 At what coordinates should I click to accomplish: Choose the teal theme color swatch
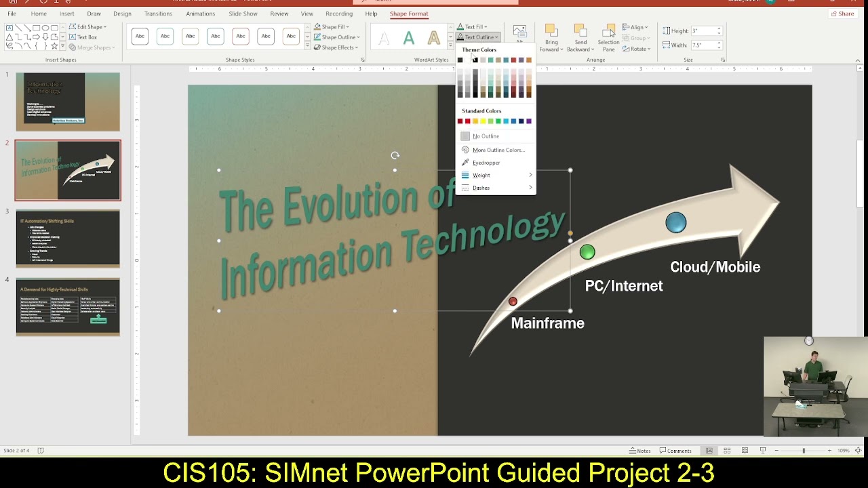[x=490, y=60]
